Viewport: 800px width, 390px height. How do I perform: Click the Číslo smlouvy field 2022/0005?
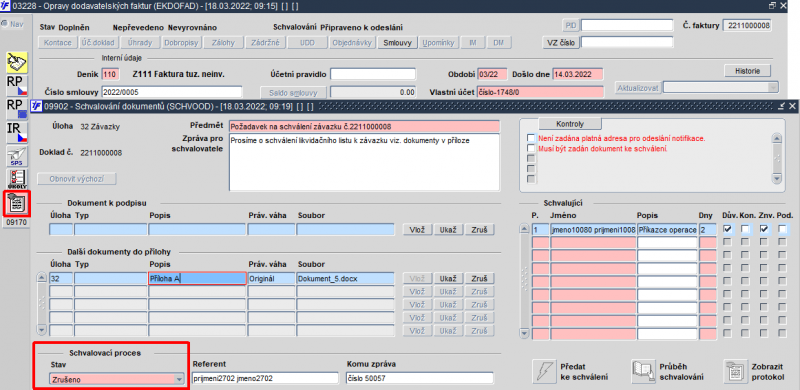[171, 92]
